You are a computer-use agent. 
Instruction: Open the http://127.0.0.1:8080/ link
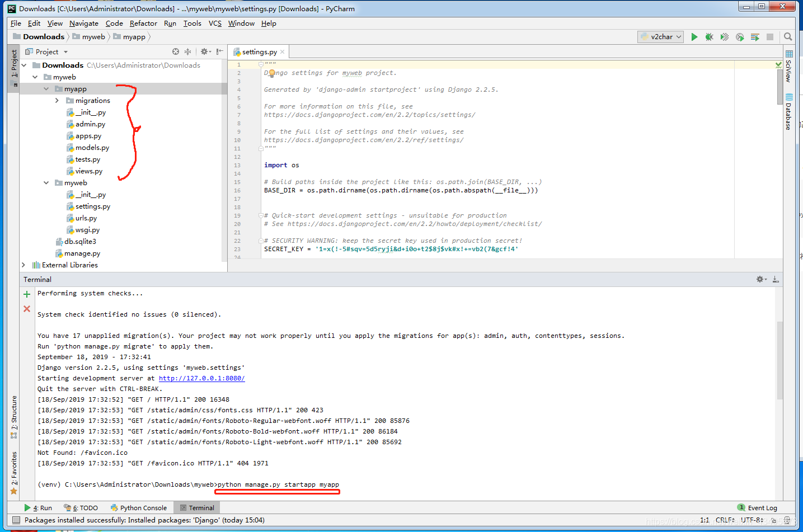tap(202, 378)
